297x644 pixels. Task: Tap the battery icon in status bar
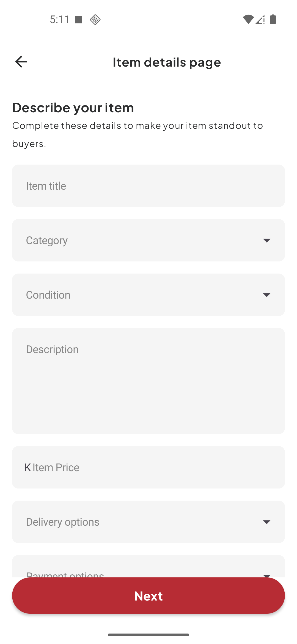pos(273,20)
